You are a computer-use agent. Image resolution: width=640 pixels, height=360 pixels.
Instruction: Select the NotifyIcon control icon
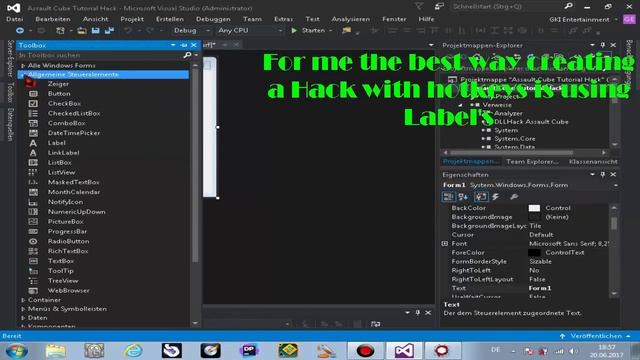coord(33,202)
